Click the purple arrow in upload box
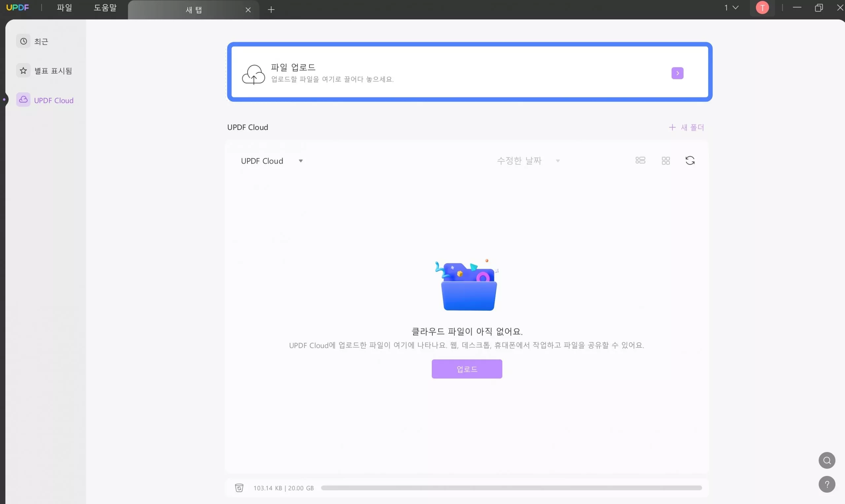 point(677,73)
